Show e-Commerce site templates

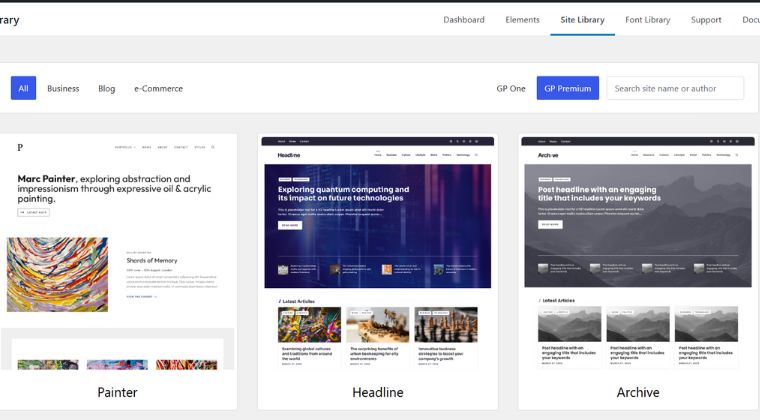pos(158,88)
